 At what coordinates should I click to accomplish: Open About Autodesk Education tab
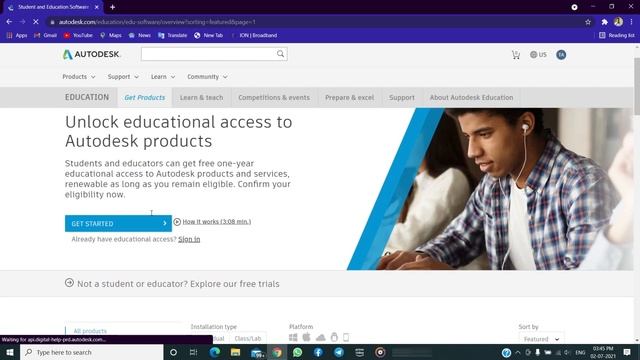[x=471, y=98]
